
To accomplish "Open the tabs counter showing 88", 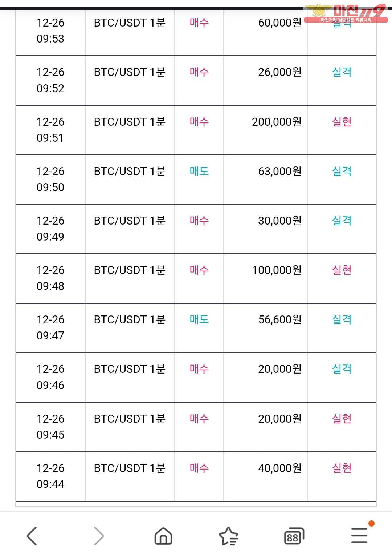I will 294,536.
